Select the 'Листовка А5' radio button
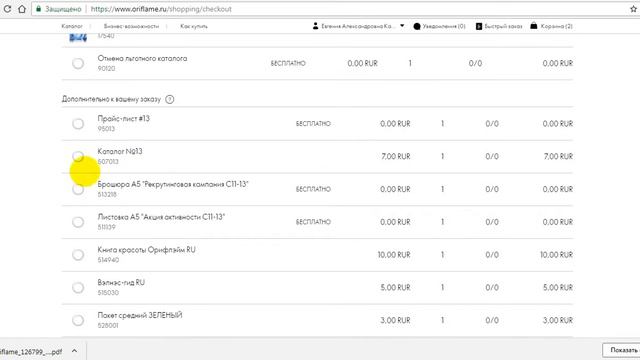 pos(78,222)
